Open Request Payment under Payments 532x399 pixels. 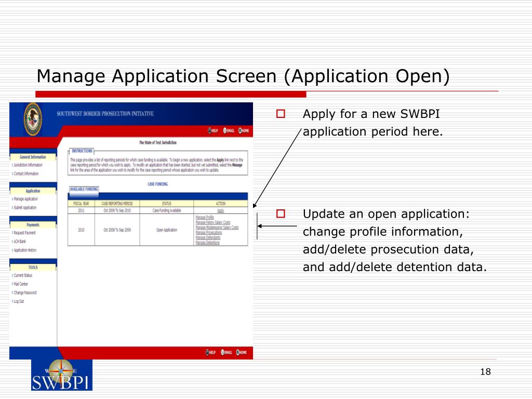coord(24,233)
